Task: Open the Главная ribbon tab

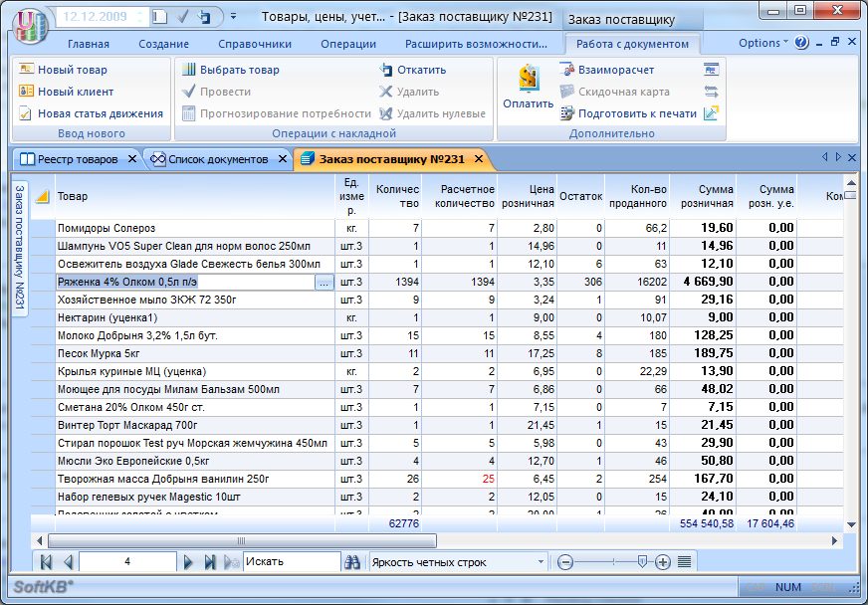Action: point(89,44)
